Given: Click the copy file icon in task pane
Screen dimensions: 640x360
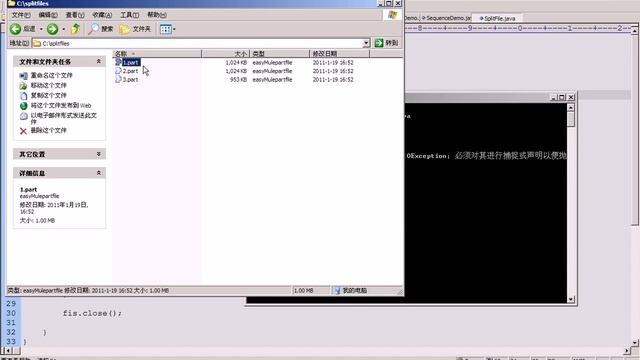Looking at the screenshot, I should pos(24,96).
